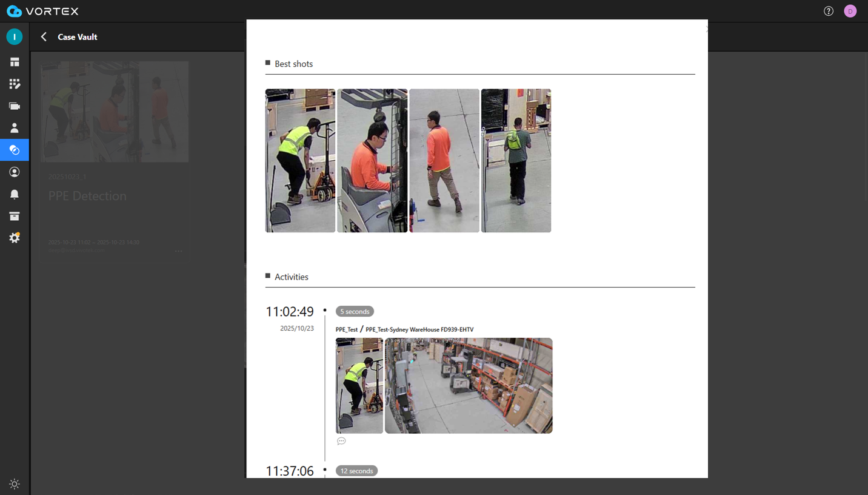Open the comment bubble under 11:02:49 activity
This screenshot has width=868, height=495.
[341, 441]
